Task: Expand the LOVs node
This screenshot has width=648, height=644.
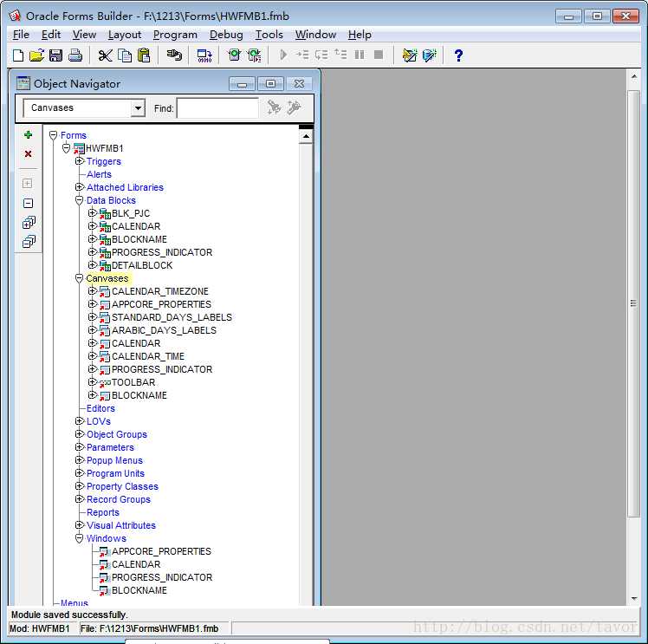Action: [x=80, y=420]
